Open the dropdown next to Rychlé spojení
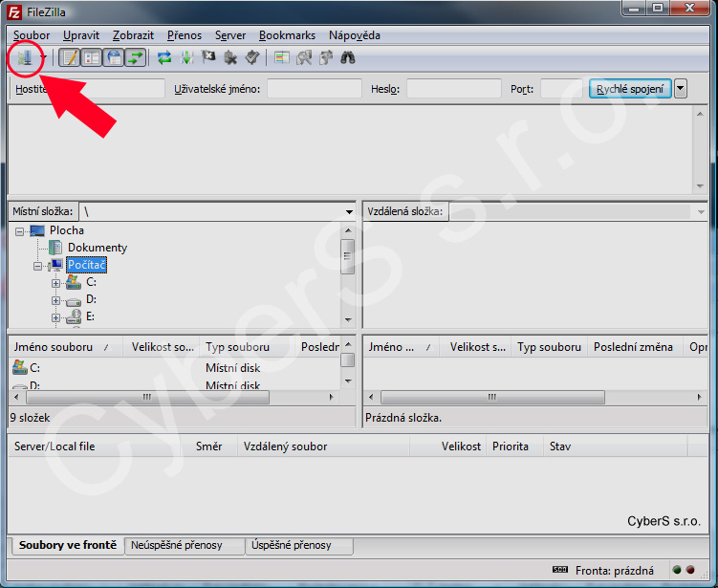Viewport: 718px width, 588px height. pos(681,89)
